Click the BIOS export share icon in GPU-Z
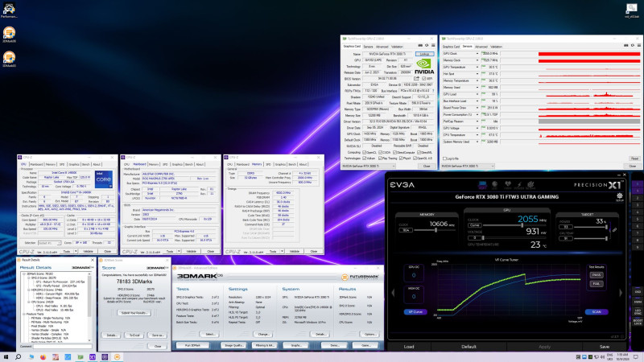644x362 pixels. tap(416, 78)
